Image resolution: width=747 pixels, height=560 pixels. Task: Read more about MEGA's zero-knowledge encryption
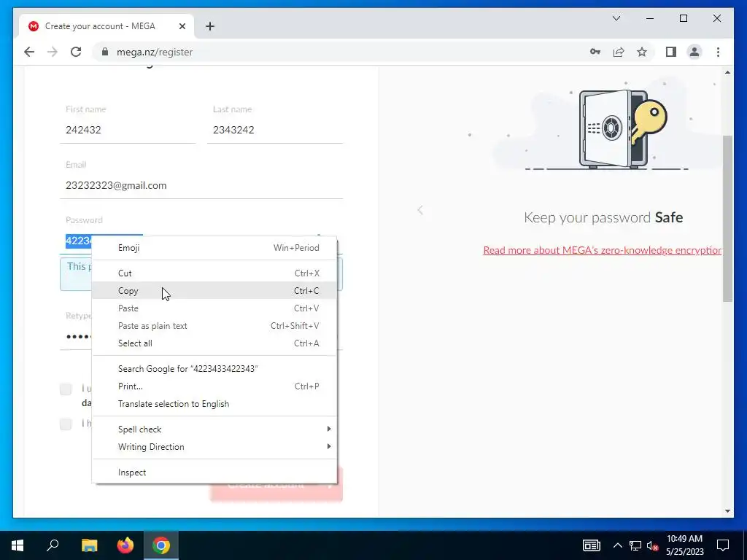point(602,250)
